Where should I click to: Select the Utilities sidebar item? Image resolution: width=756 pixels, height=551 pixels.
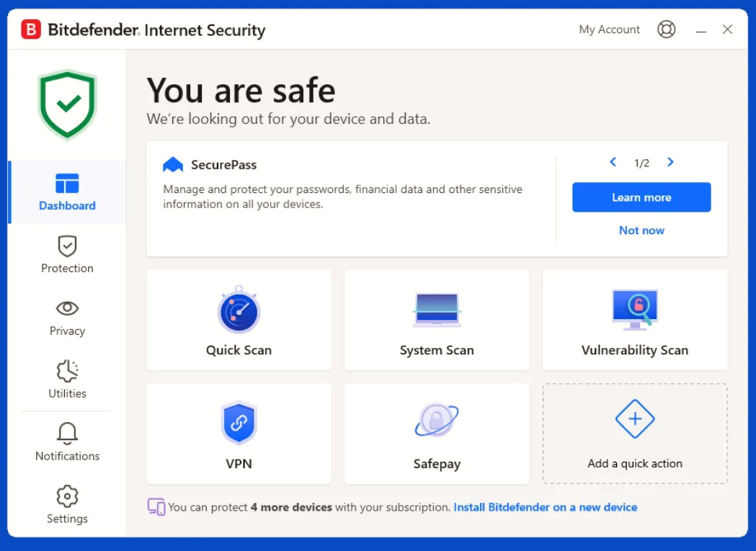[x=67, y=380]
